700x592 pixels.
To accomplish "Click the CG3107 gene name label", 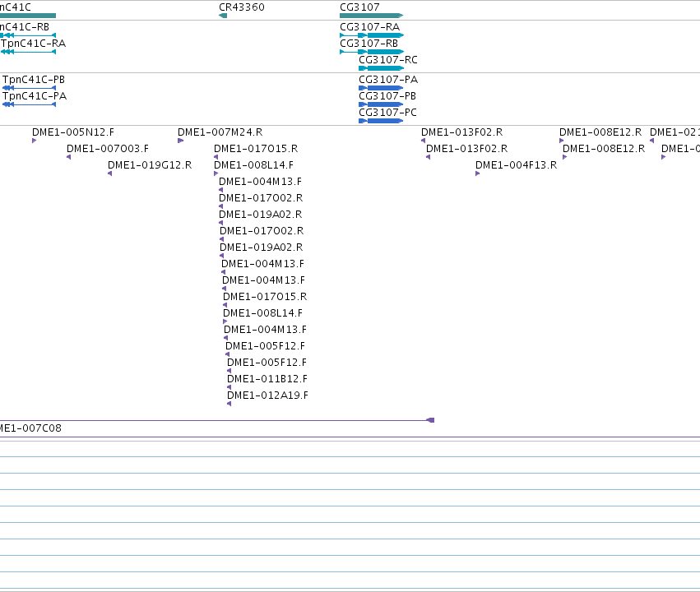I will pos(359,7).
